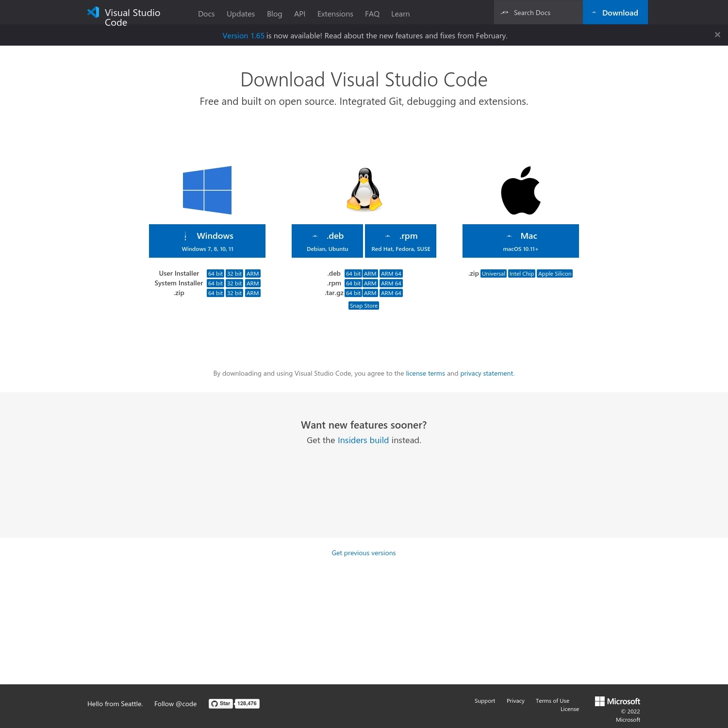This screenshot has height=728, width=728.
Task: Select Mac .zip Intel Chip build
Action: (x=522, y=274)
